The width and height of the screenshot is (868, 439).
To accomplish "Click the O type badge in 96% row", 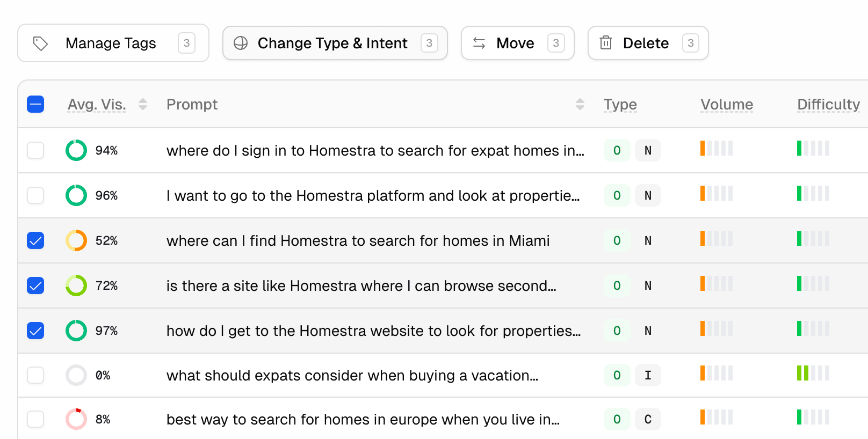I will pyautogui.click(x=617, y=195).
